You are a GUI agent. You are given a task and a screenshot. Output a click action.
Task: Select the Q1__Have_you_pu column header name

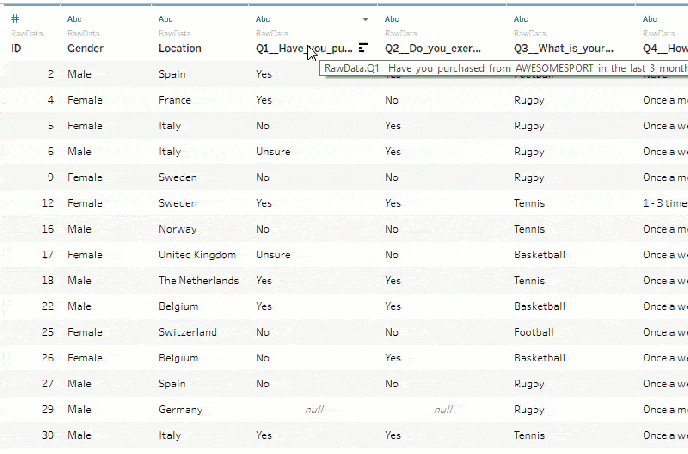click(x=304, y=48)
